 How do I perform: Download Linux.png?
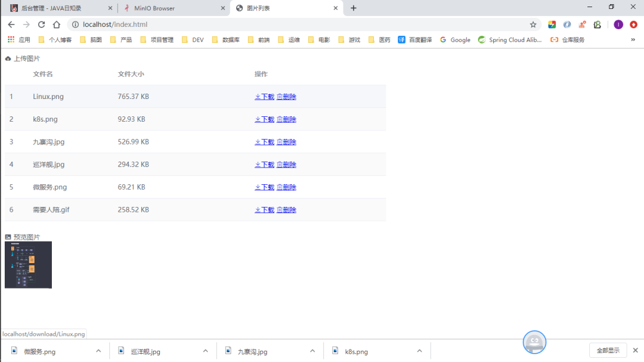(x=265, y=97)
